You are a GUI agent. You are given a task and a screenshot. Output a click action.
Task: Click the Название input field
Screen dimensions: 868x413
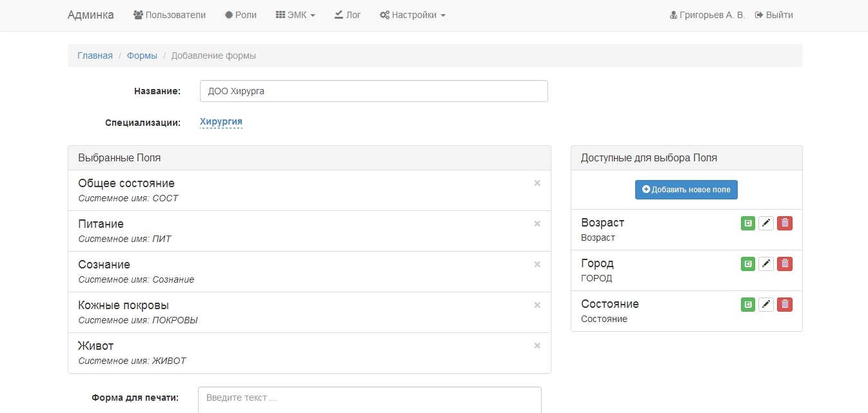point(374,91)
